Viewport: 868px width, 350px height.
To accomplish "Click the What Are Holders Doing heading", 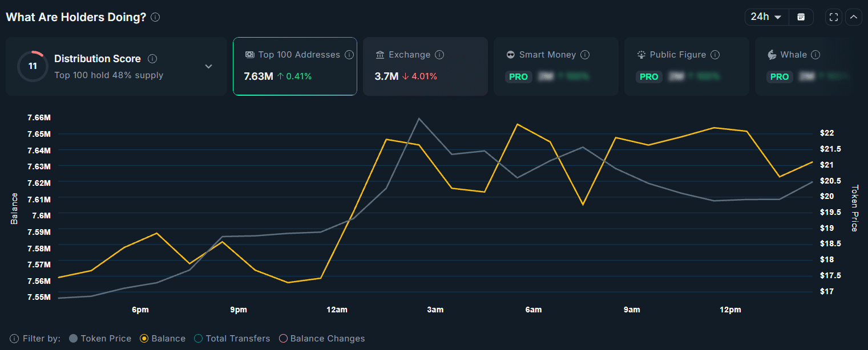I will 74,17.
